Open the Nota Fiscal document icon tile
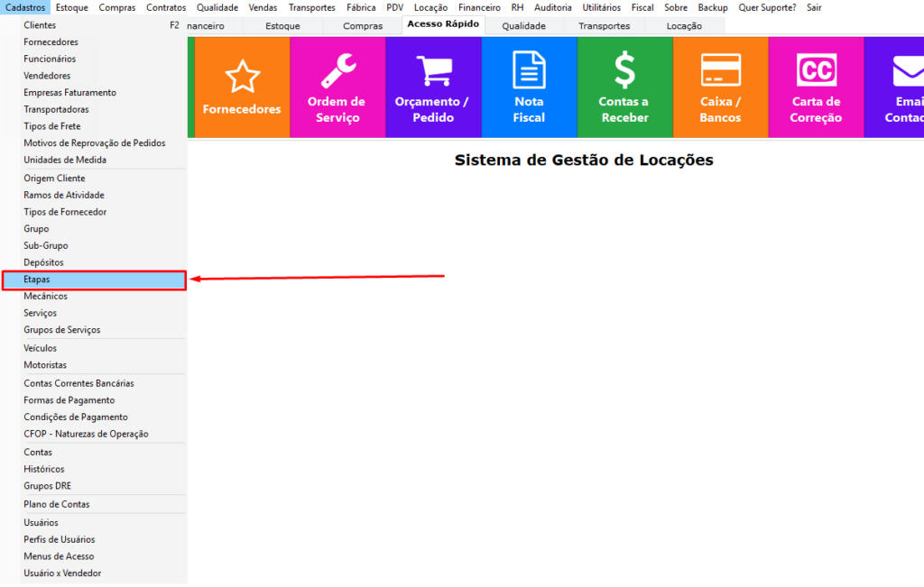924x587 pixels. click(x=529, y=87)
